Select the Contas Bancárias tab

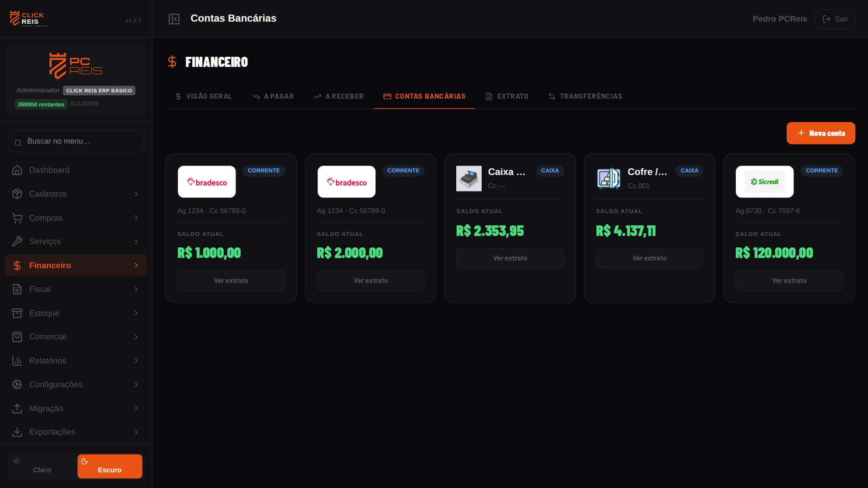424,97
